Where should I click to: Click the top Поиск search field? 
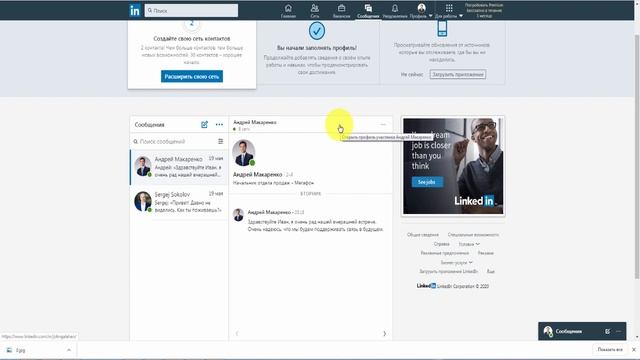pos(191,11)
